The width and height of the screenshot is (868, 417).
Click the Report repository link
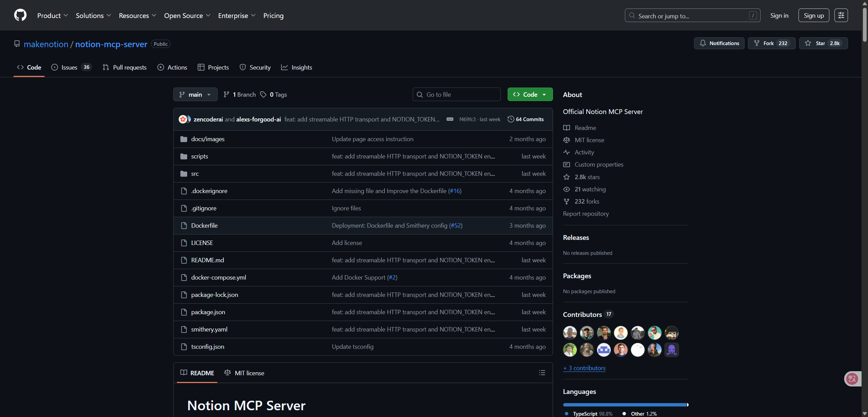(x=586, y=213)
